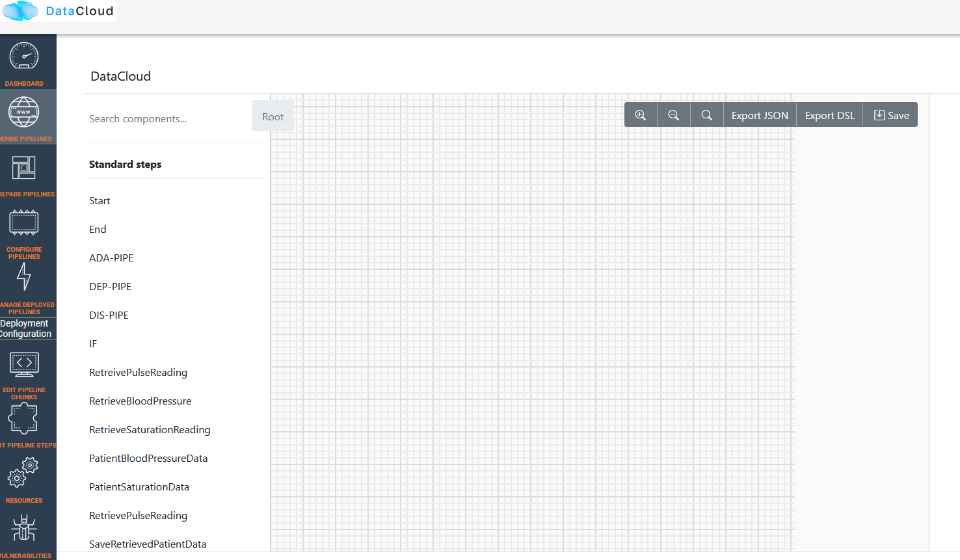Image resolution: width=960 pixels, height=560 pixels.
Task: Click Export DSL button
Action: click(830, 115)
